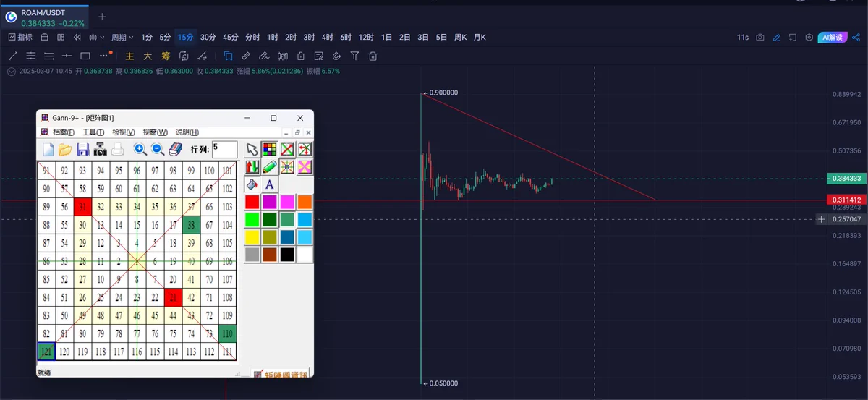Click the red-green up/down arrows tool
868x400 pixels.
click(x=252, y=166)
